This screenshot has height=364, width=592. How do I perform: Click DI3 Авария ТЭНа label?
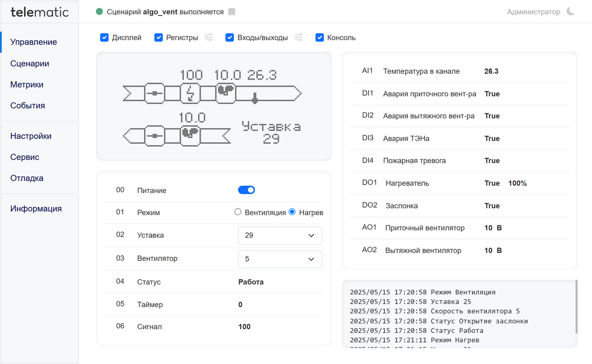tap(406, 138)
